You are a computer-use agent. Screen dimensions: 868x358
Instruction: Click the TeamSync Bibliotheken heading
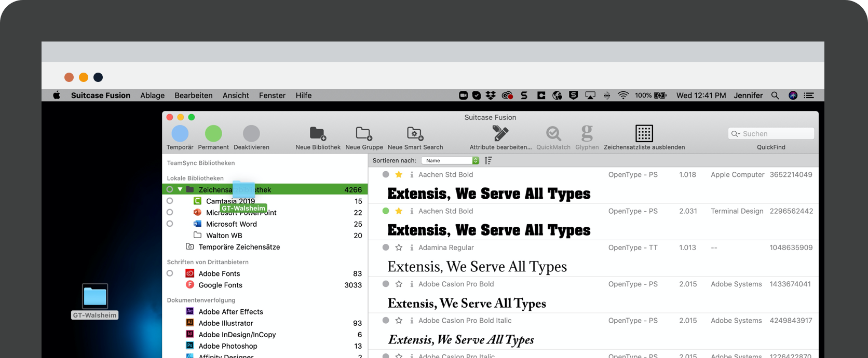click(201, 163)
